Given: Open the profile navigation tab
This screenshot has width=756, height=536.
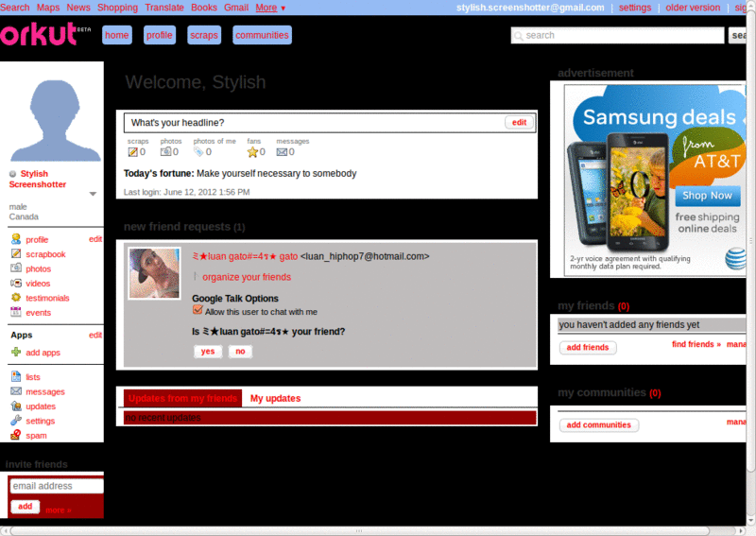Looking at the screenshot, I should 160,35.
